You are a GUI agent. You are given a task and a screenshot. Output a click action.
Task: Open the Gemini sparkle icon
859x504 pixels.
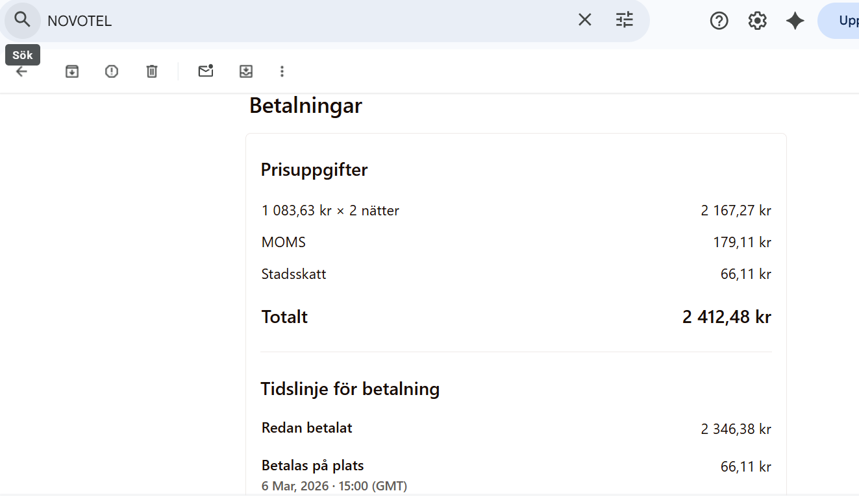tap(795, 21)
